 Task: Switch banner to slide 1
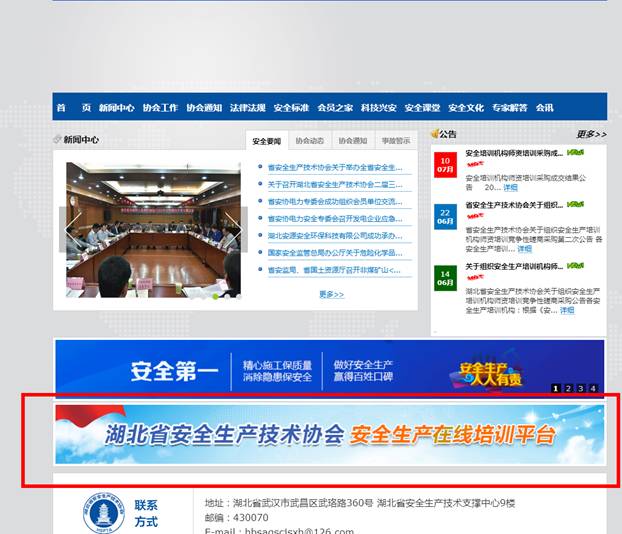point(555,388)
